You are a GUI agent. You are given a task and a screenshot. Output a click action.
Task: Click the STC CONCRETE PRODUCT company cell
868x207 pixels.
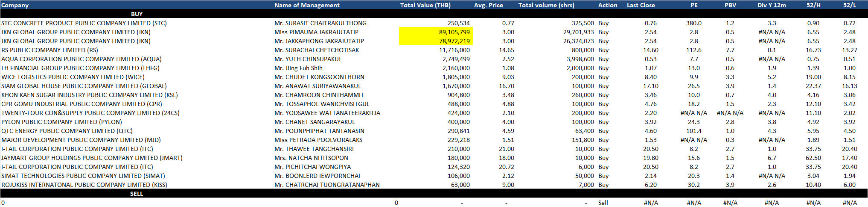click(84, 23)
